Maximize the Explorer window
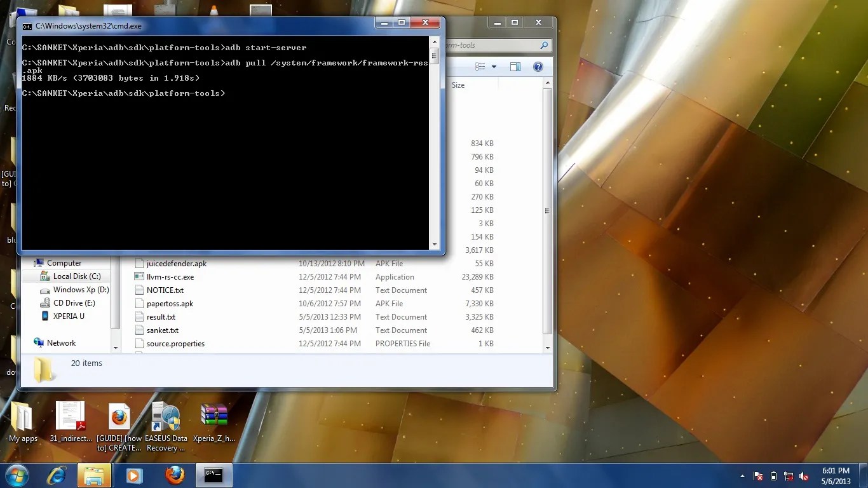868x488 pixels. point(515,22)
